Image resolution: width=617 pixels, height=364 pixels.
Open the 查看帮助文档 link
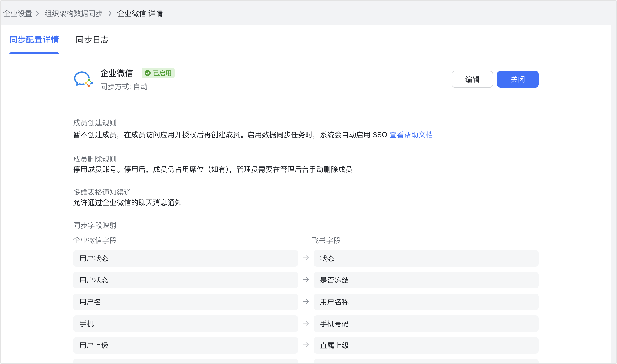point(411,135)
